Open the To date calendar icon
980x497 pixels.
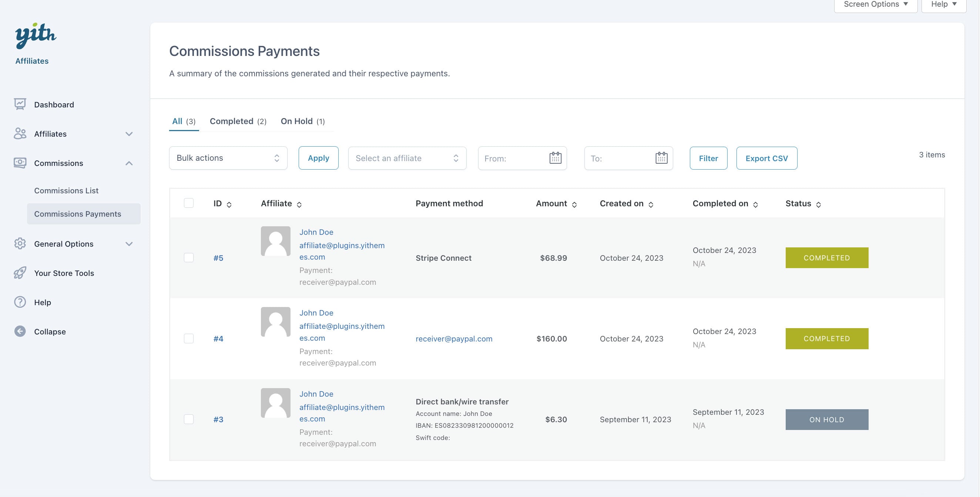pyautogui.click(x=661, y=158)
